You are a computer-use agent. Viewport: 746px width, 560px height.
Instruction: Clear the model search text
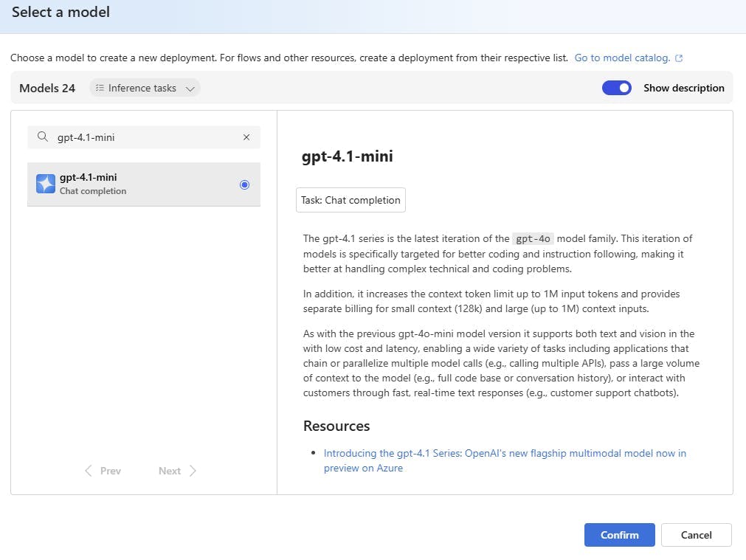(246, 137)
